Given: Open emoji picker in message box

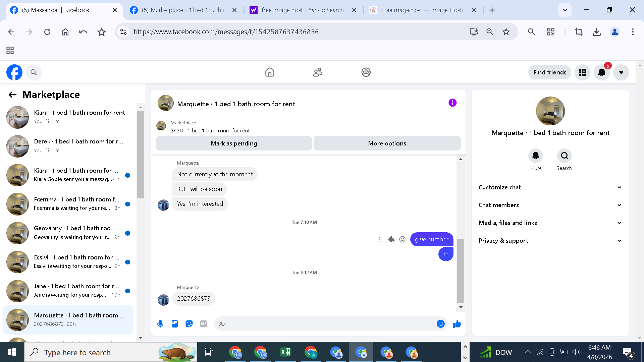Looking at the screenshot, I should [440, 324].
